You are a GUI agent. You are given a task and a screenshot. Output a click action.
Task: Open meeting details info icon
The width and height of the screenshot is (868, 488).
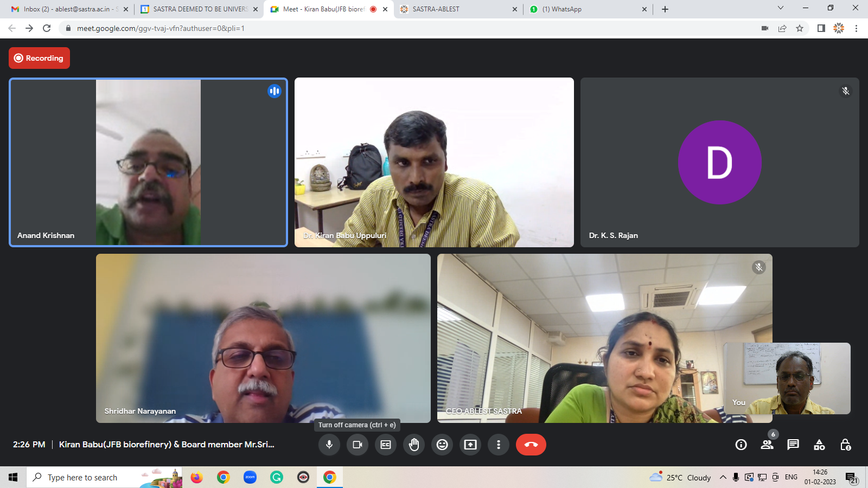(x=741, y=445)
